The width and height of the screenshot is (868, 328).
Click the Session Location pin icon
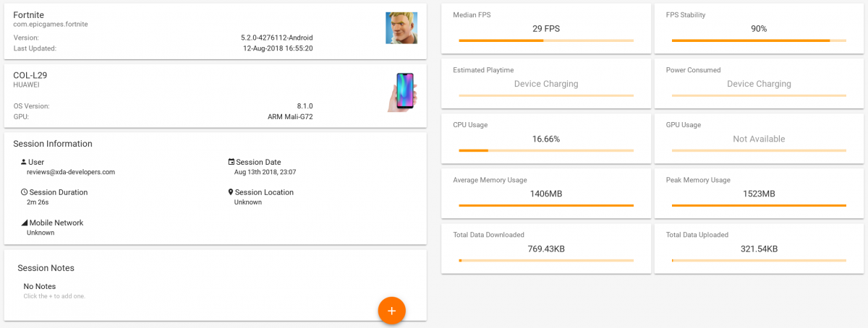point(231,192)
